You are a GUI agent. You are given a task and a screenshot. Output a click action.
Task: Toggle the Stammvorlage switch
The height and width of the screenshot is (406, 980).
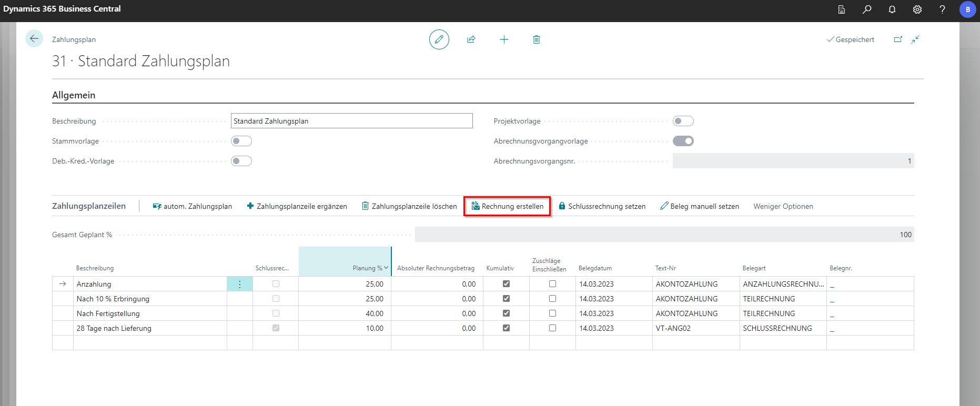(x=241, y=141)
